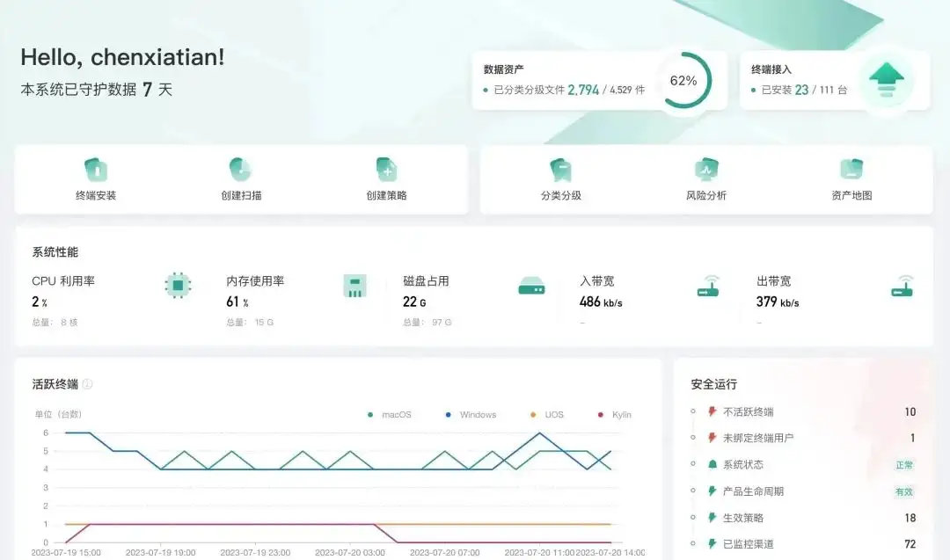Click the 2023-07-20 03:00 axis label
The width and height of the screenshot is (950, 560).
pyautogui.click(x=349, y=553)
